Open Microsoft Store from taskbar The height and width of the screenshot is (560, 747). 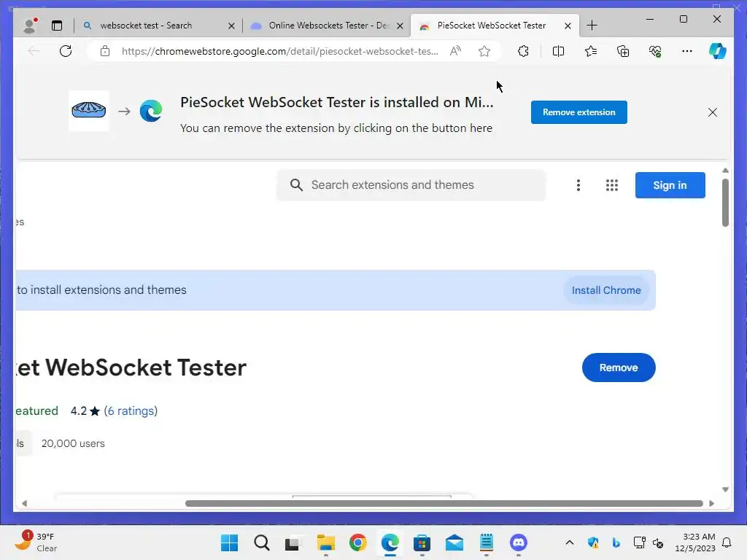422,542
